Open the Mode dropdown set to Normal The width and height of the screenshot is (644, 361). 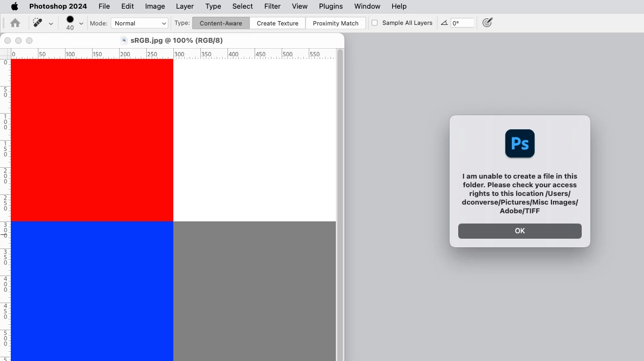coord(140,23)
